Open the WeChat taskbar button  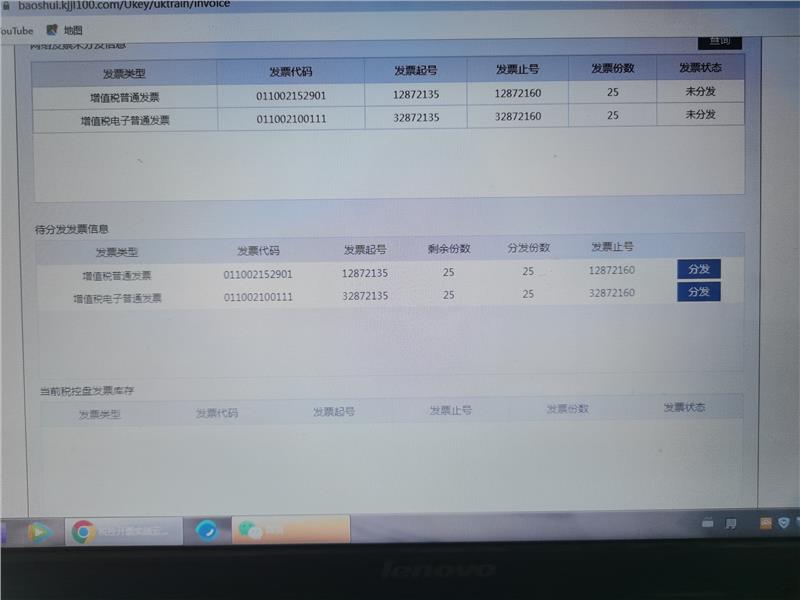[290, 530]
